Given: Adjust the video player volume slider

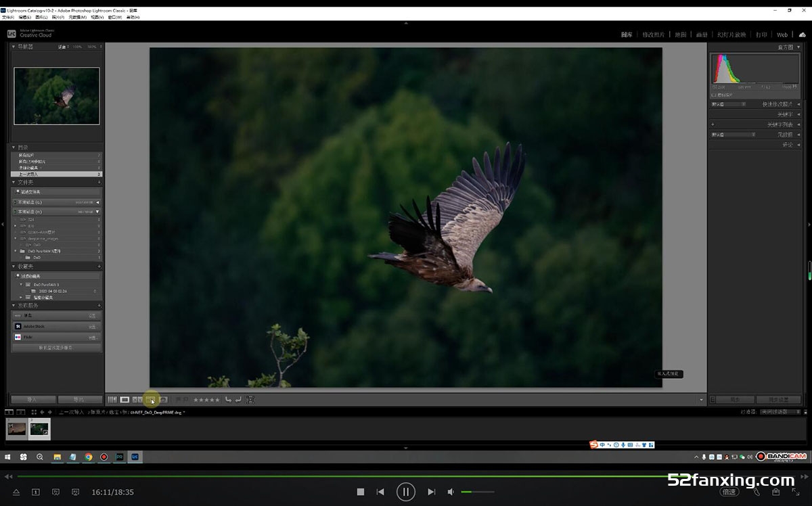Looking at the screenshot, I should pos(478,492).
